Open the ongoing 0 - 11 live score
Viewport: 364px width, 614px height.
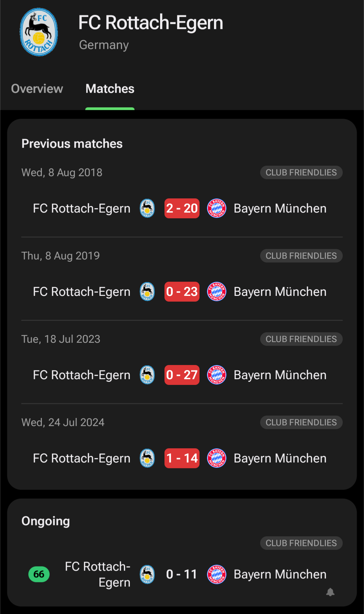pos(182,574)
